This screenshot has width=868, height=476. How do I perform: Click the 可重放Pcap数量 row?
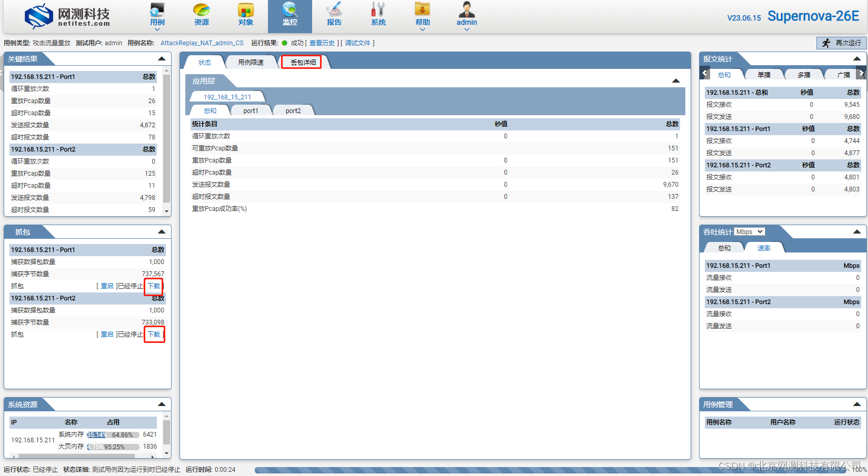[x=435, y=148]
